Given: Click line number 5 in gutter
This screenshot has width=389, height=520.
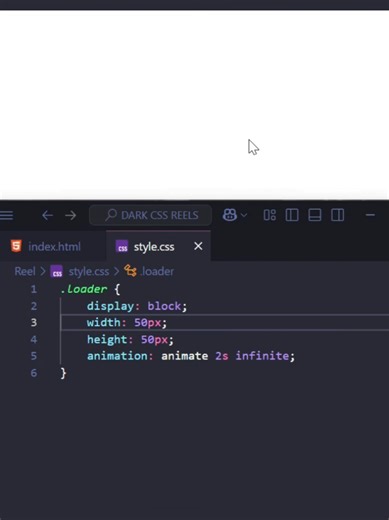Looking at the screenshot, I should coord(34,356).
